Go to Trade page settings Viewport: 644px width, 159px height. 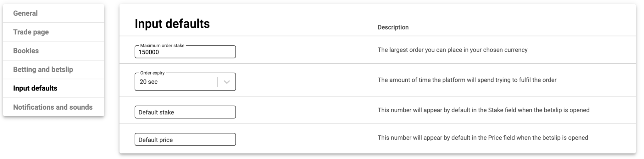31,32
